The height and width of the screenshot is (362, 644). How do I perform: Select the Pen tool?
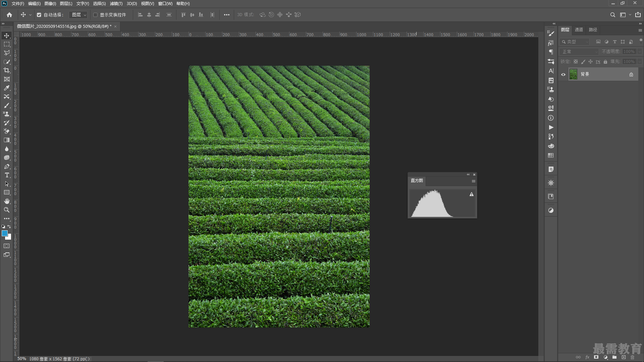tap(7, 166)
